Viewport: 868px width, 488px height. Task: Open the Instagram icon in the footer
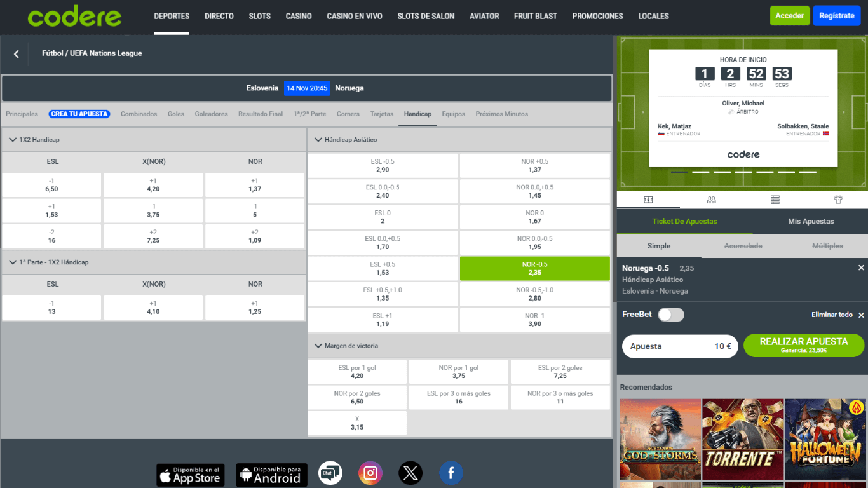370,473
